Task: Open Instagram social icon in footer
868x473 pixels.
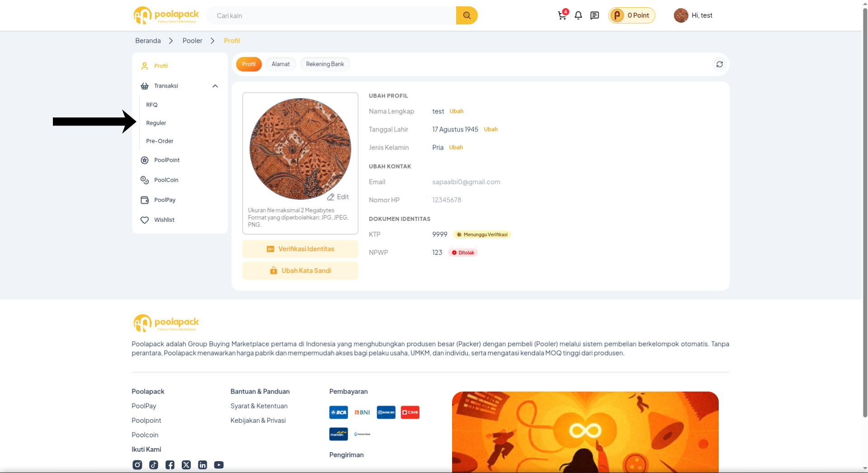Action: point(137,465)
